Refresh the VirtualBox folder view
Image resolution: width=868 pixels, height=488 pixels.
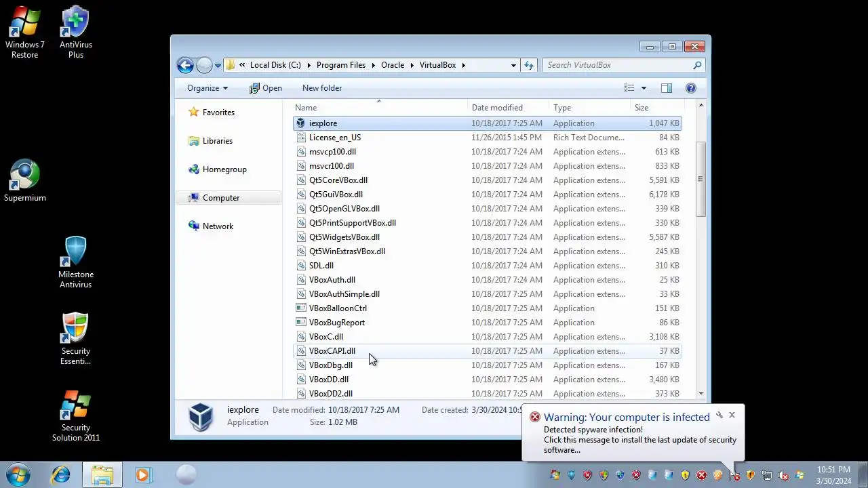(x=529, y=65)
